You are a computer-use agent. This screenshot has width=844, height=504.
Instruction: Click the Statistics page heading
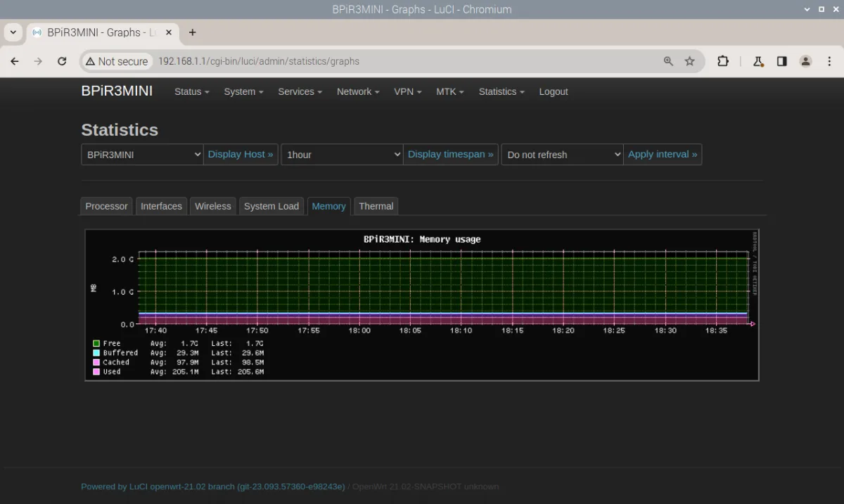(120, 130)
